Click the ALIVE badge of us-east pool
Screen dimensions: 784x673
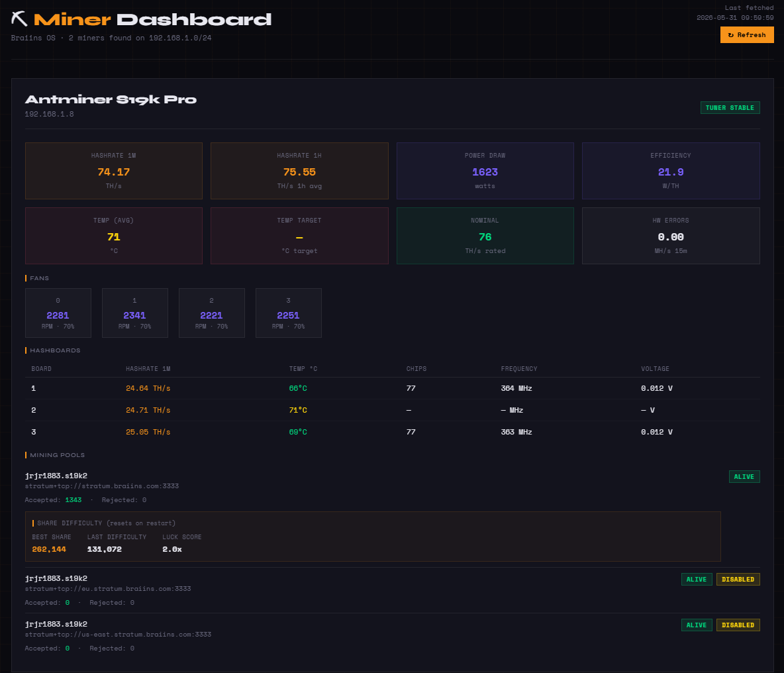point(697,625)
